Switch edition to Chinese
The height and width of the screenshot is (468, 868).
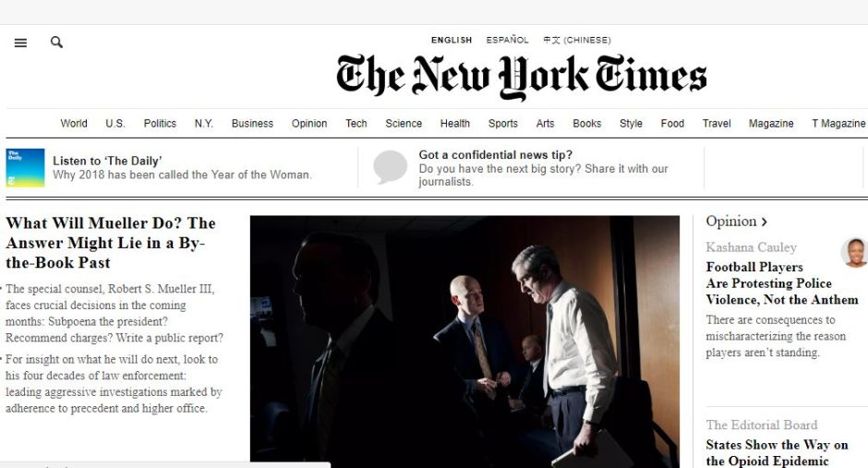point(577,40)
